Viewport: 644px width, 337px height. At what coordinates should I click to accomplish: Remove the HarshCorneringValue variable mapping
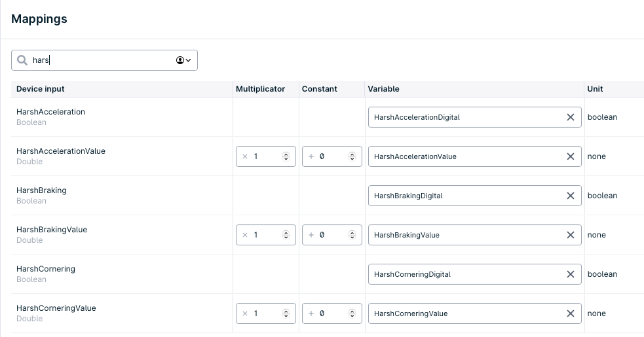click(x=571, y=313)
